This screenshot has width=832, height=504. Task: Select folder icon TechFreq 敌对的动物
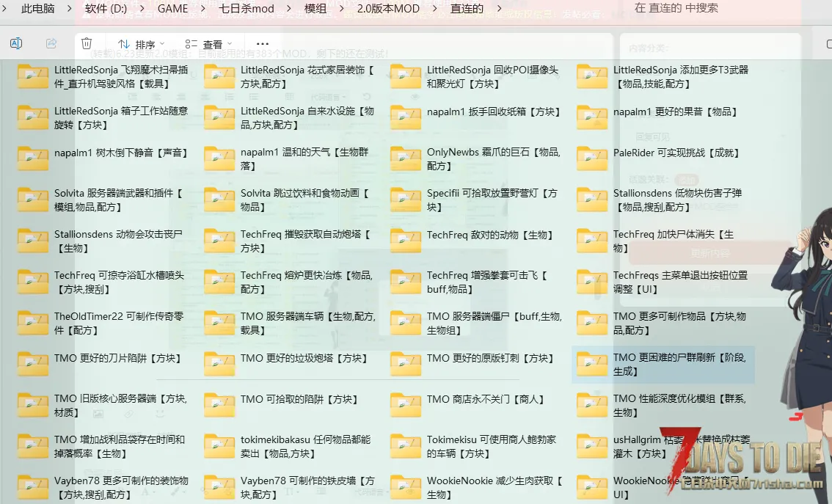click(406, 241)
